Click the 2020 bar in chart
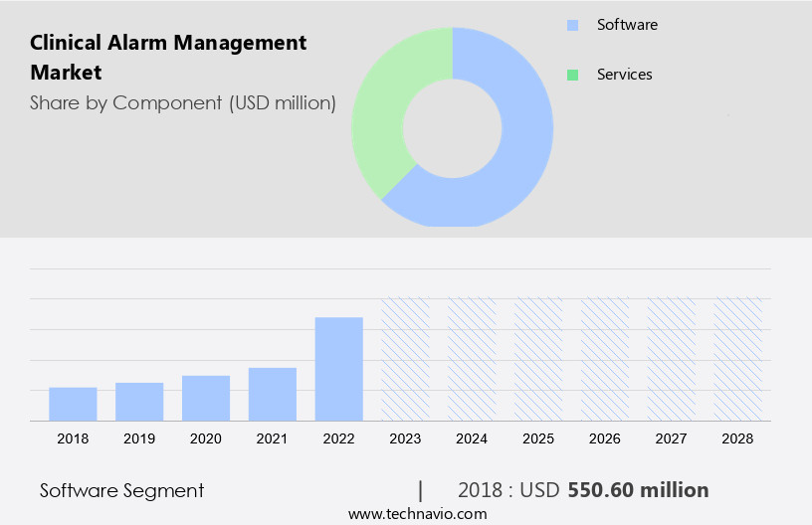The height and width of the screenshot is (525, 812). (x=206, y=398)
